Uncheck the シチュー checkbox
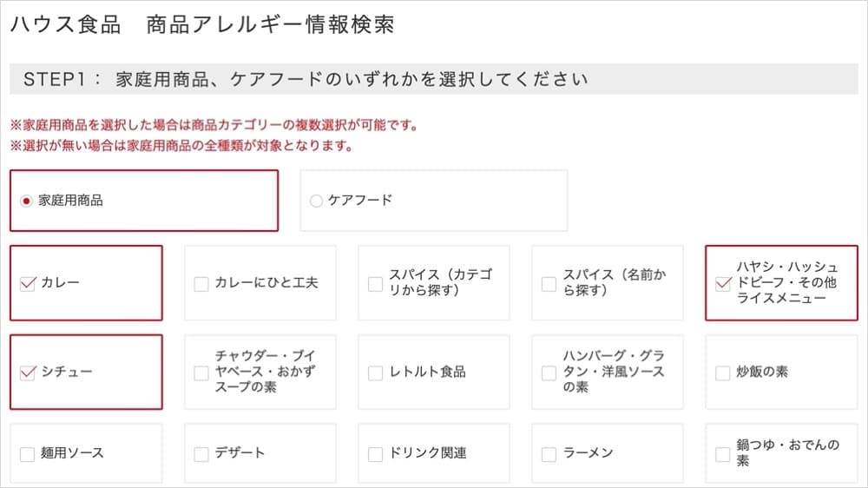This screenshot has height=488, width=868. (x=27, y=373)
